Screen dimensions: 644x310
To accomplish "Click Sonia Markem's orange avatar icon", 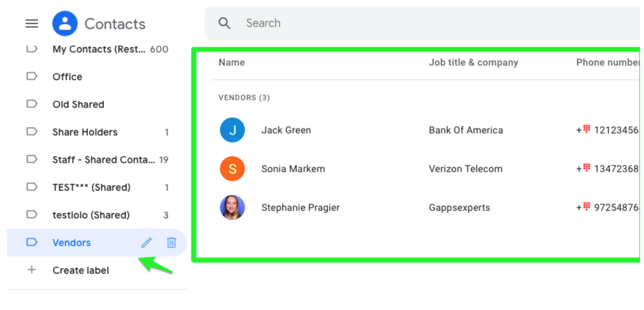I will click(232, 168).
